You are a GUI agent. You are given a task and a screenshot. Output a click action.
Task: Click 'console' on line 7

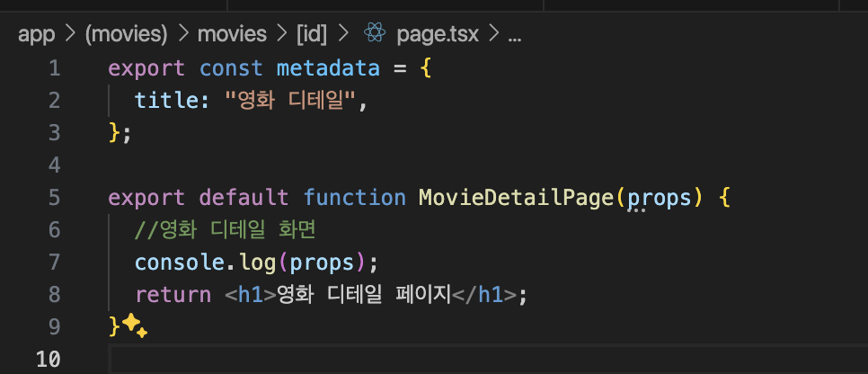[180, 263]
